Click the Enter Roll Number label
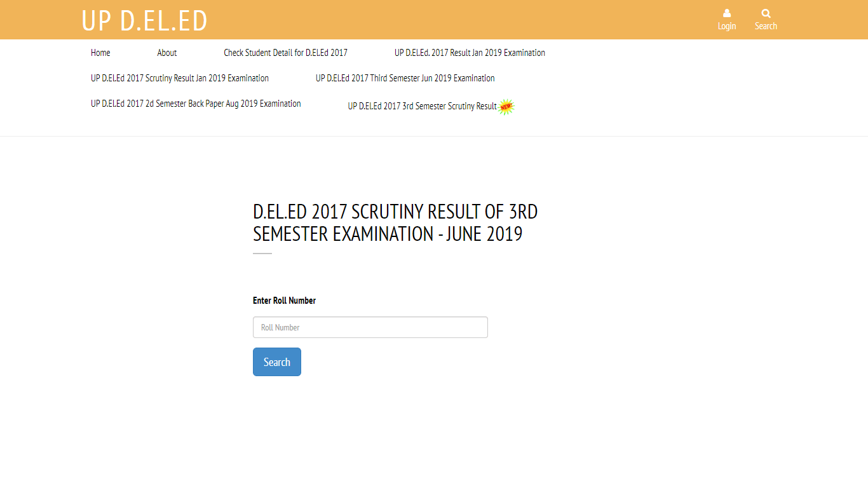 (284, 301)
